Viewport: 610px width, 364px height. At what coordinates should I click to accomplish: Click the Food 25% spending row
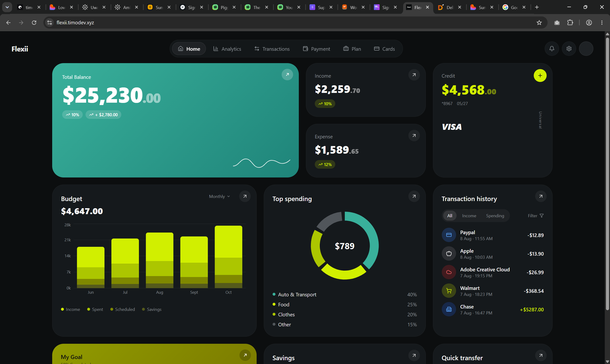(x=345, y=304)
